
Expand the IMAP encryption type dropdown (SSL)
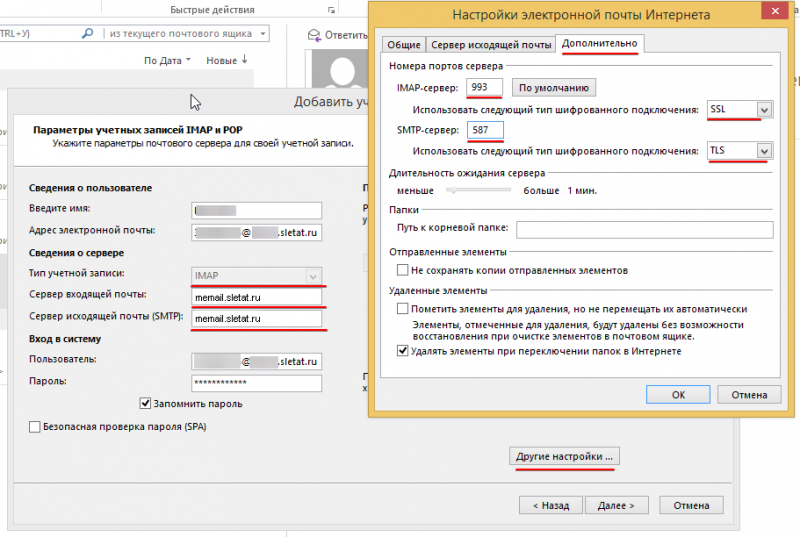coord(764,110)
